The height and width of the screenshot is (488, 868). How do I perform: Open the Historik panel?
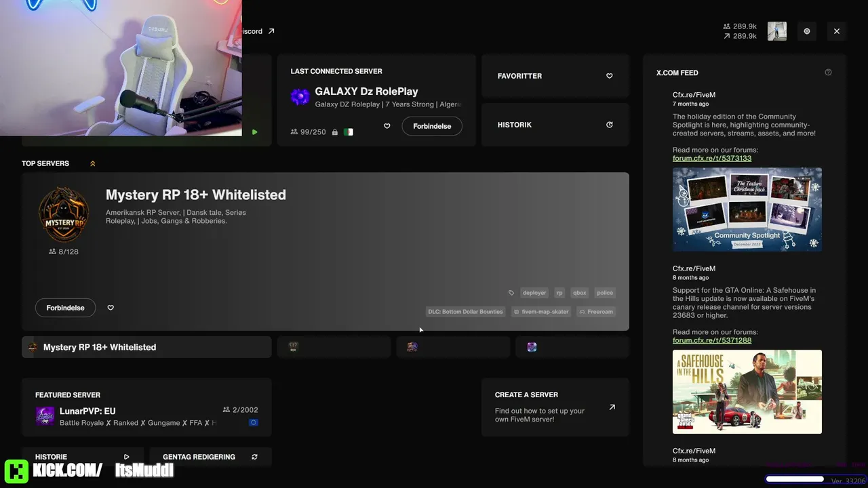(555, 125)
